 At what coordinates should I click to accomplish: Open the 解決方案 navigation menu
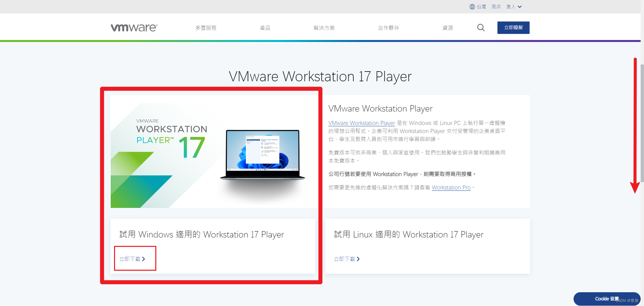click(324, 28)
